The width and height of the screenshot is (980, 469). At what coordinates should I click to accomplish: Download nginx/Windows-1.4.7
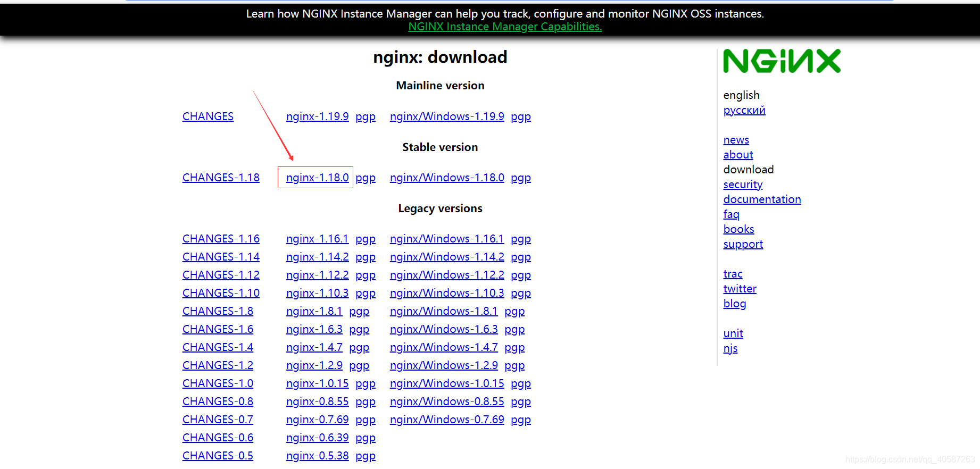tap(444, 347)
